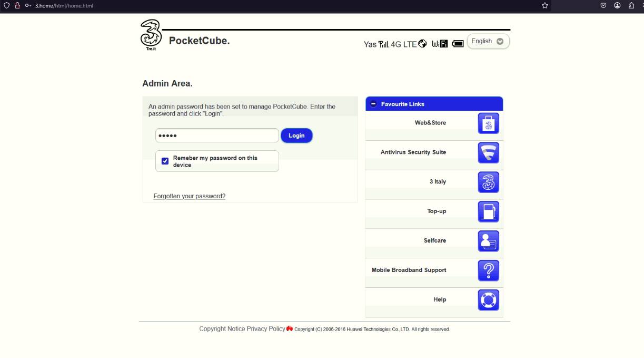Collapse the Favourite Links panel

click(x=373, y=104)
